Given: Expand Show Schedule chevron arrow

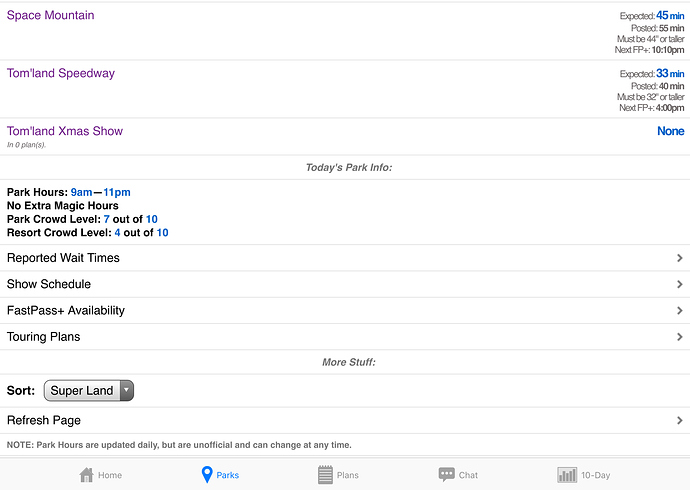Looking at the screenshot, I should tap(679, 284).
